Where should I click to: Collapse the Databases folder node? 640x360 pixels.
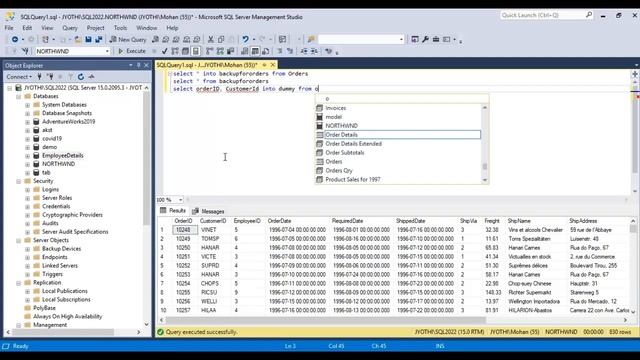[19, 96]
